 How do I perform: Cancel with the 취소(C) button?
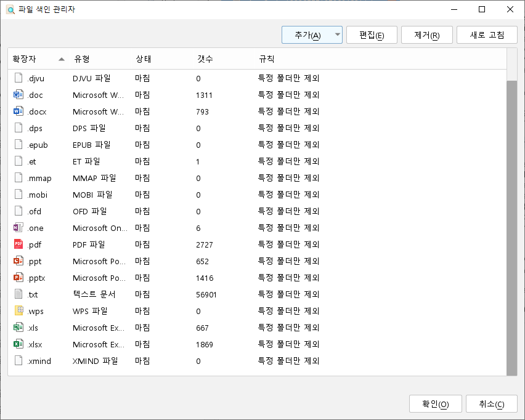click(492, 404)
